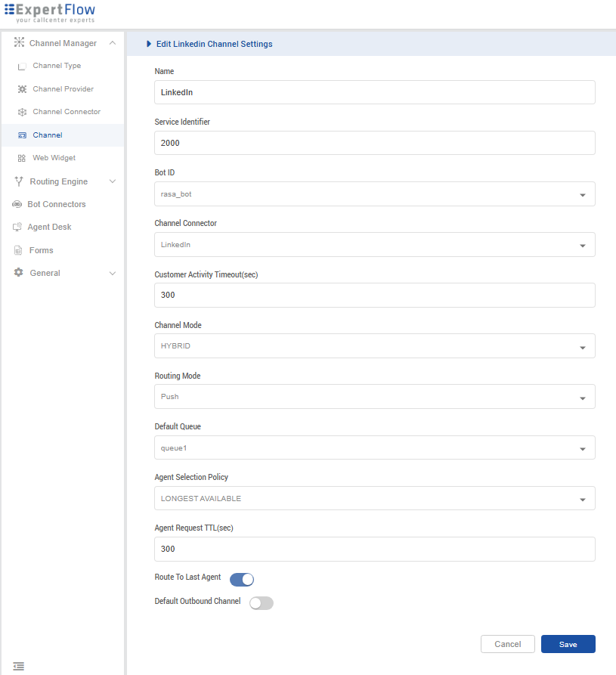Click the Agent Desk icon
616x675 pixels.
pyautogui.click(x=17, y=227)
